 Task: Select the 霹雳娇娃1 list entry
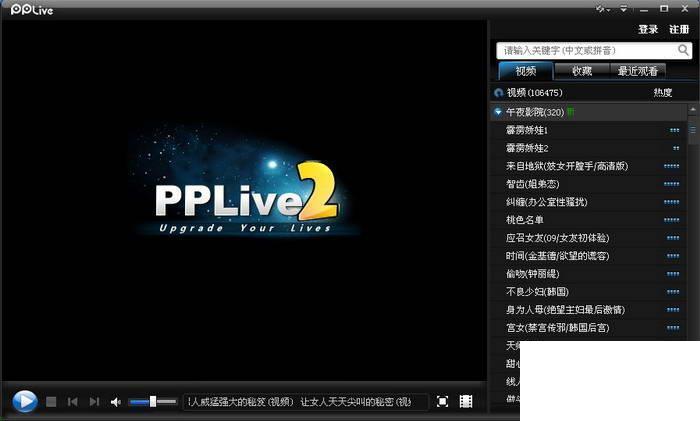tap(588, 130)
